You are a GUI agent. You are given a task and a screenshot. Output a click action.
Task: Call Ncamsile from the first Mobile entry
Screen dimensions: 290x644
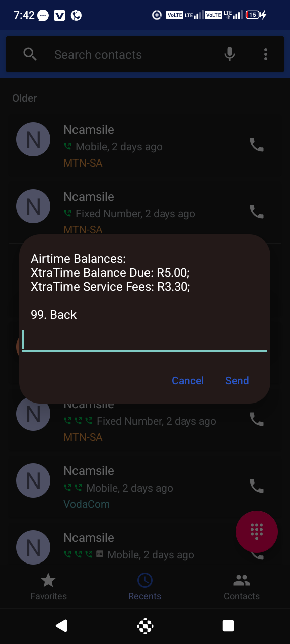point(257,145)
